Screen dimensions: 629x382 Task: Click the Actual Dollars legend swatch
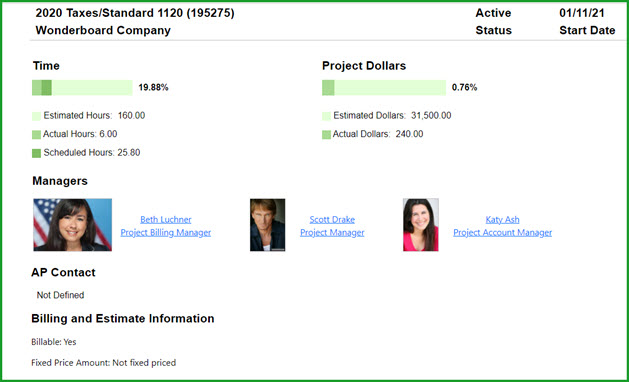click(327, 134)
